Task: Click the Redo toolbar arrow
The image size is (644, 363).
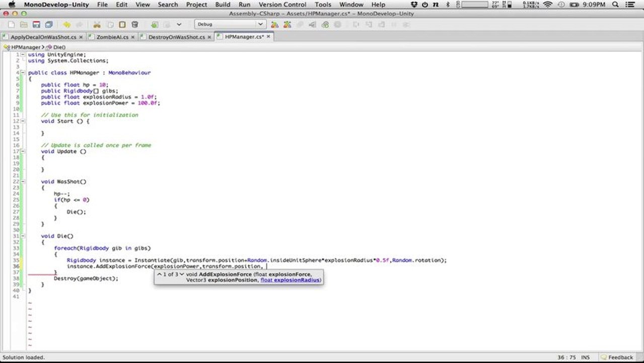Action: tap(79, 24)
